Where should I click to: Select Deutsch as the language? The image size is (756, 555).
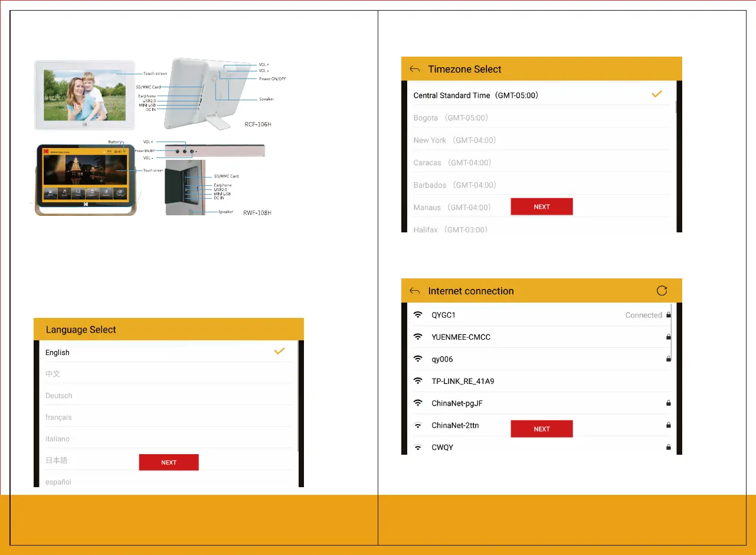pos(59,396)
